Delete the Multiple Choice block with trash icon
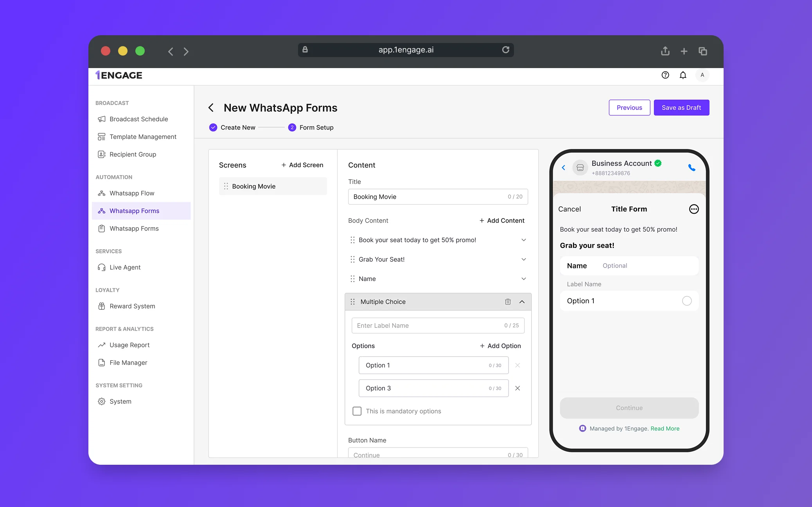This screenshot has height=507, width=812. (507, 302)
